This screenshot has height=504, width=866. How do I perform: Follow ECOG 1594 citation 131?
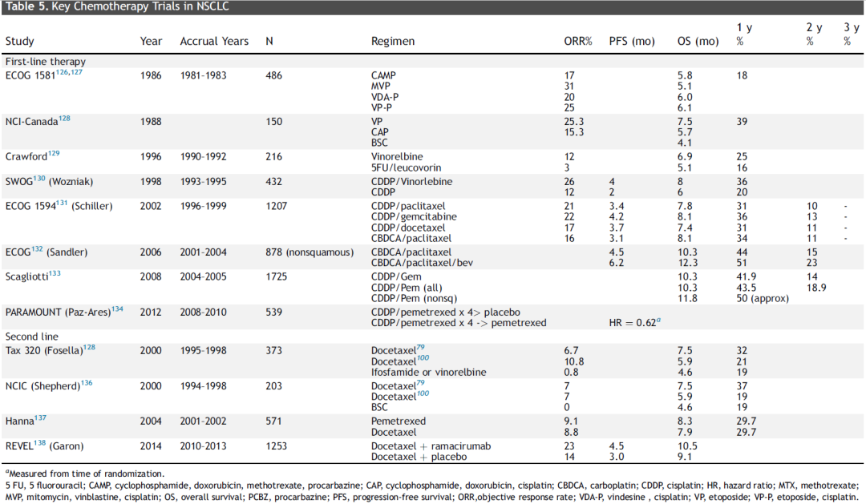[x=62, y=204]
